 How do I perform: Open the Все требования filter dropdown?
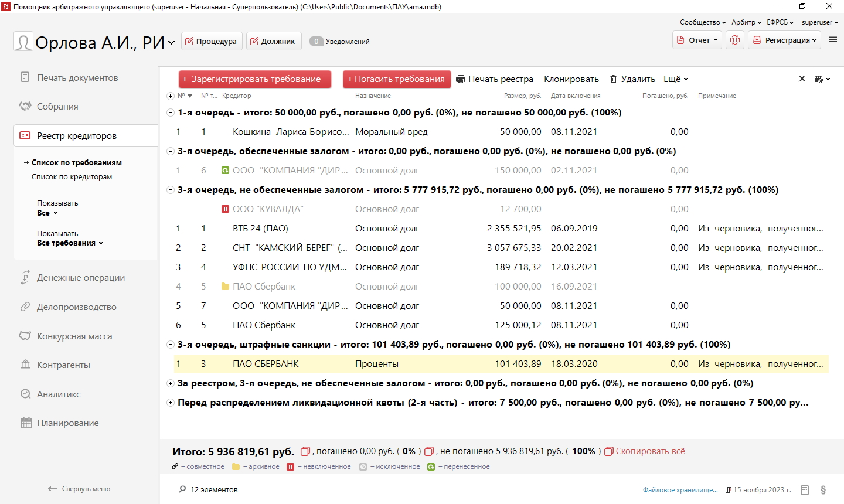pos(70,243)
